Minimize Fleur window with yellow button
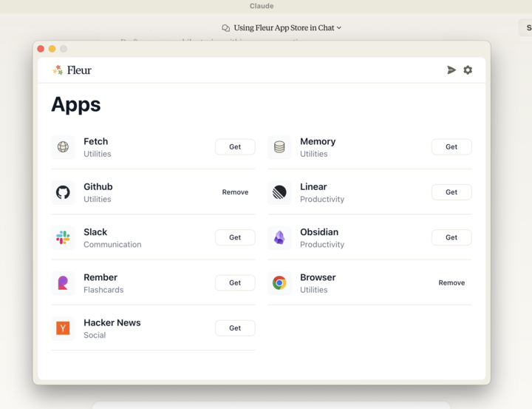This screenshot has width=532, height=409. 52,49
